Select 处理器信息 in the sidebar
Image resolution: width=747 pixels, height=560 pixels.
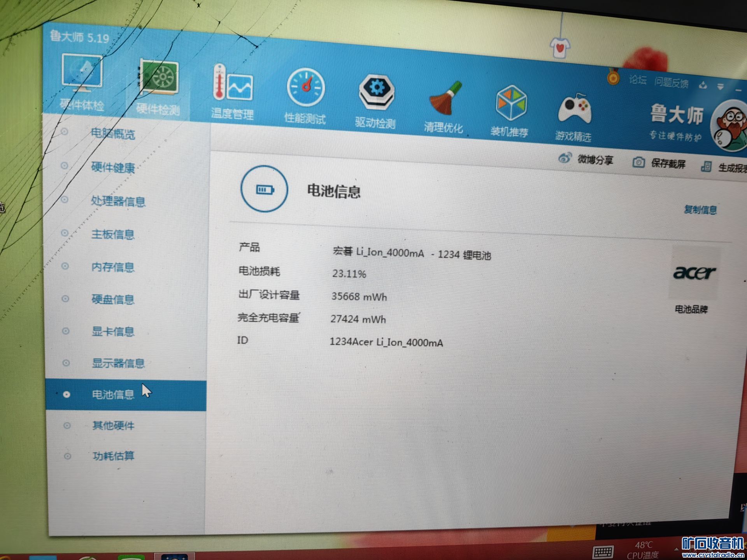point(118,201)
